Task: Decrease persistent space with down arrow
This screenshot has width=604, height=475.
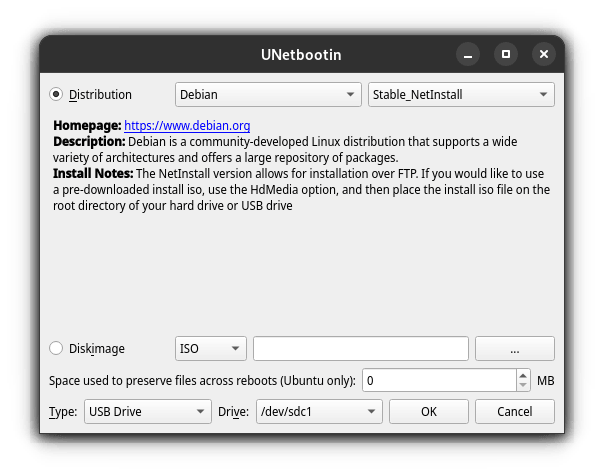Action: coord(523,386)
